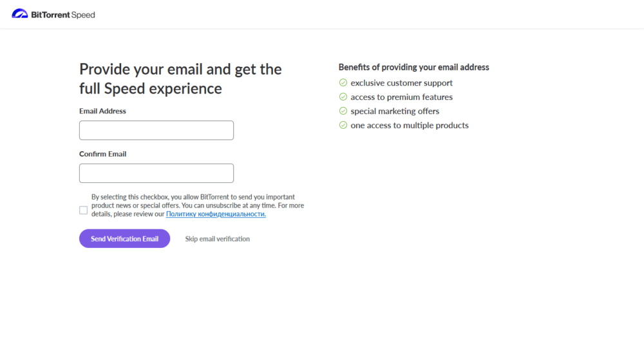
Task: Focus the Confirm Email input field
Action: [156, 173]
